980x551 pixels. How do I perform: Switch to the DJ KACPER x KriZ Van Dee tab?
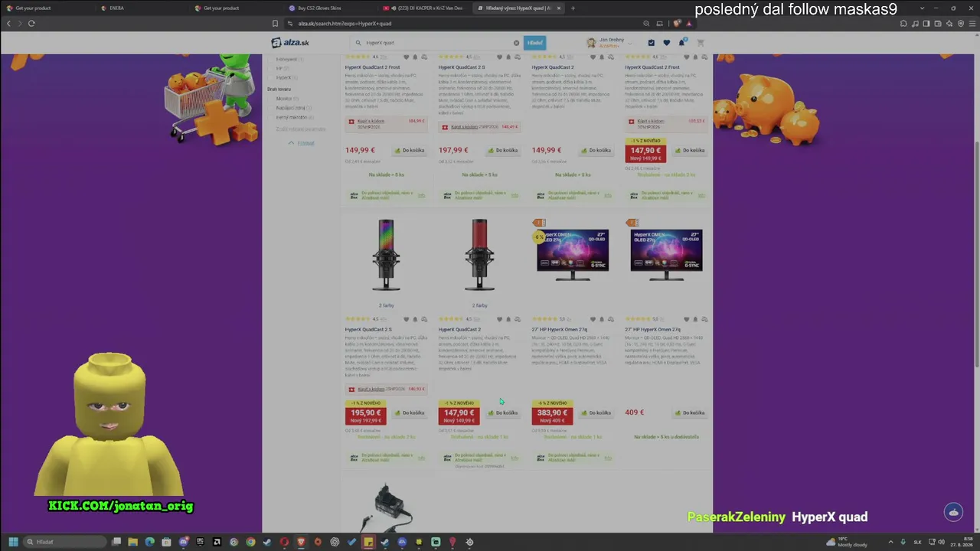point(424,8)
